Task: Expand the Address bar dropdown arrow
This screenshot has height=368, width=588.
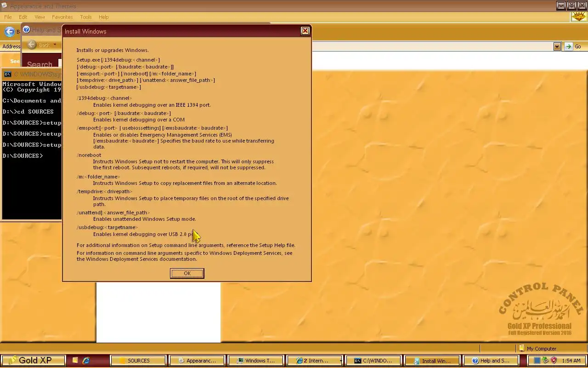Action: [557, 46]
